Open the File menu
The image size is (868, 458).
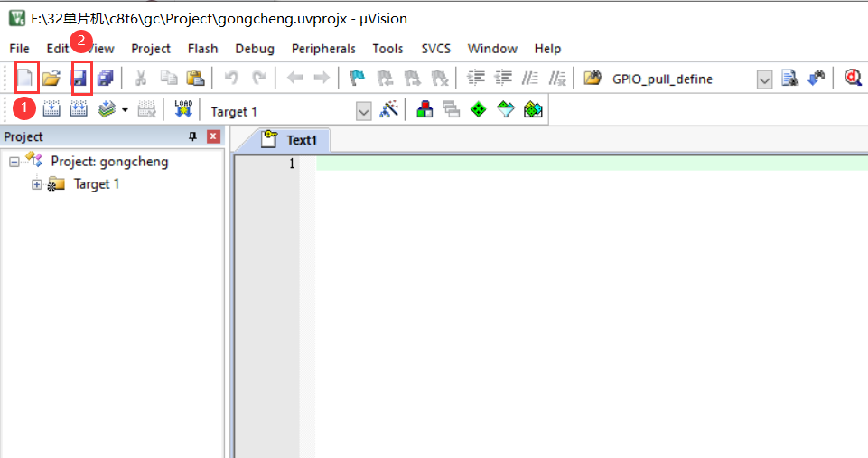coord(19,49)
